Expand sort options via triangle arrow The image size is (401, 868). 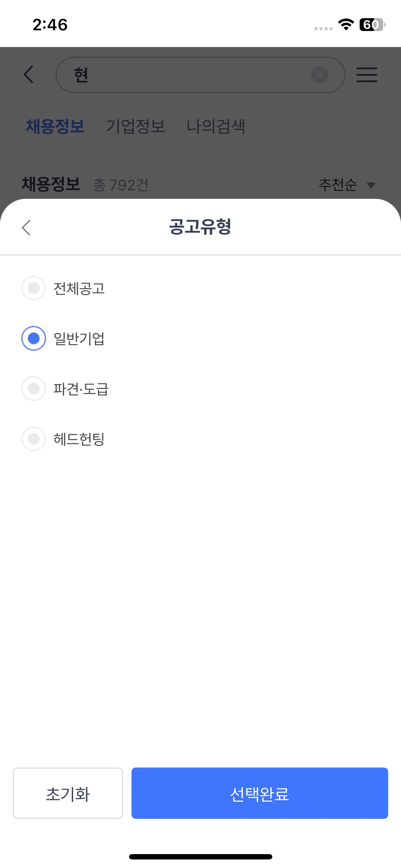tap(371, 185)
